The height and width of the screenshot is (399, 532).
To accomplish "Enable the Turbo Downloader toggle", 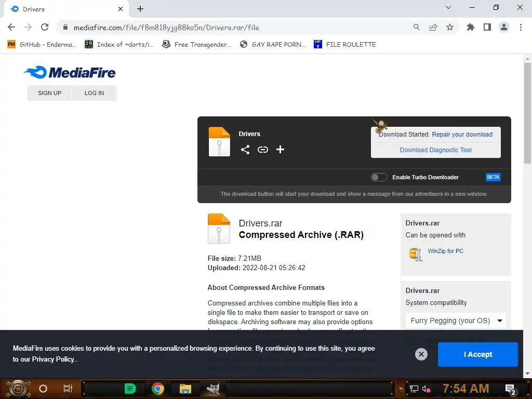I will [379, 177].
